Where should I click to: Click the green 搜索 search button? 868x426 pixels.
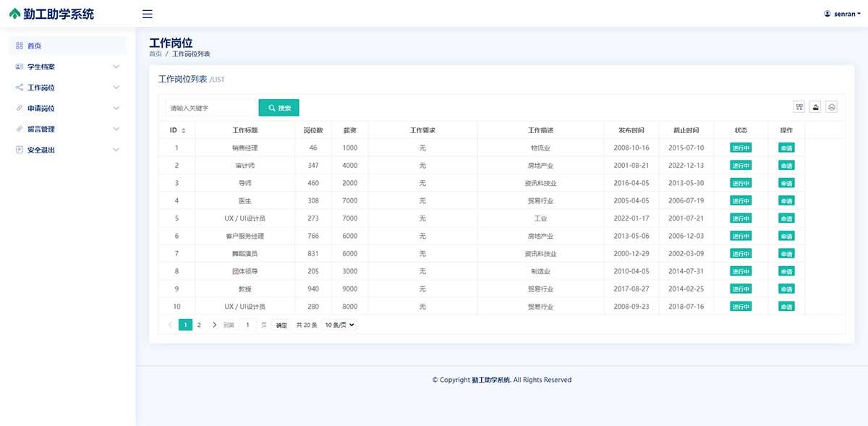coord(278,108)
